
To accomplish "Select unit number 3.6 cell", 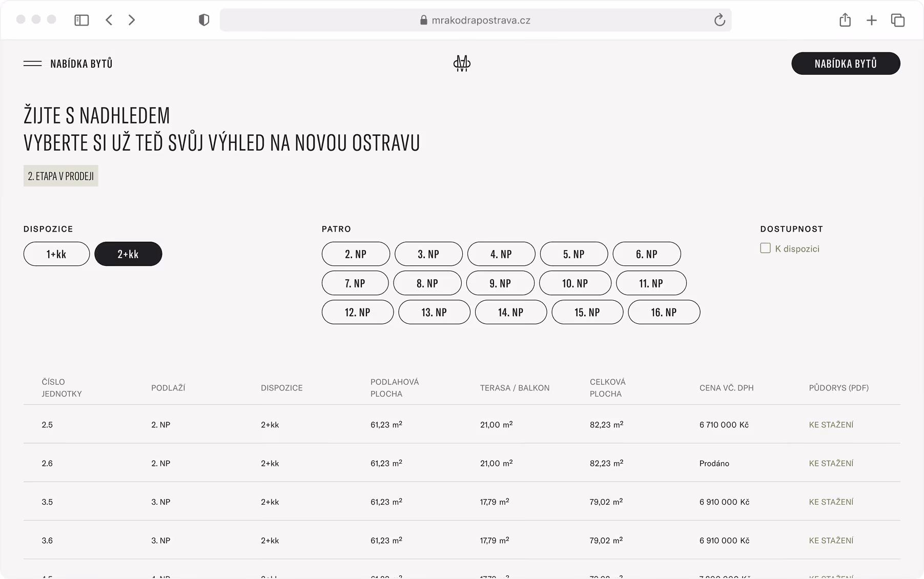I will [47, 541].
